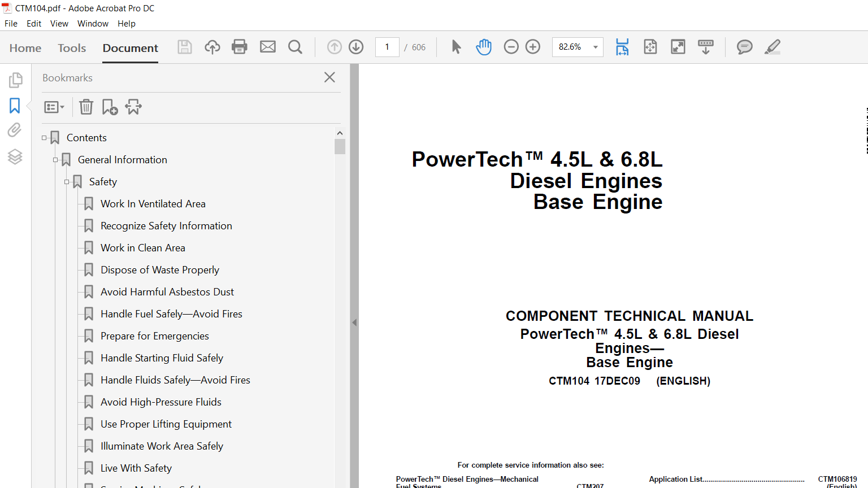868x488 pixels.
Task: Add a comment with the speech bubble icon
Action: 745,47
